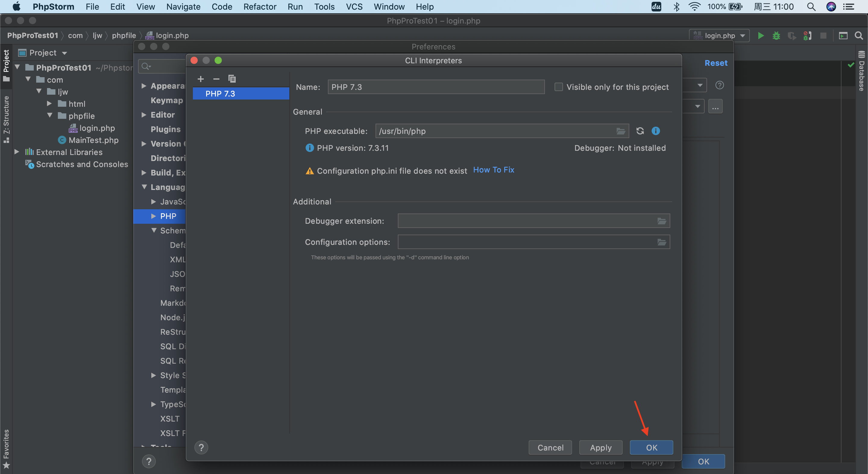868x474 pixels.
Task: Expand the External Libraries node
Action: tap(17, 152)
